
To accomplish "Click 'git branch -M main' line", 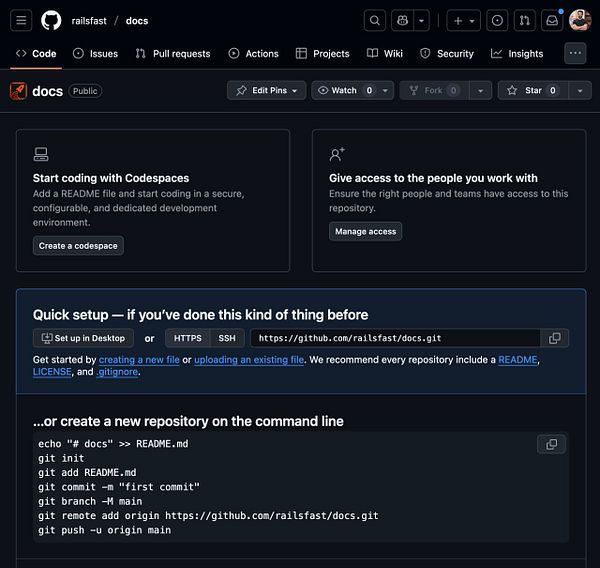I will 90,501.
